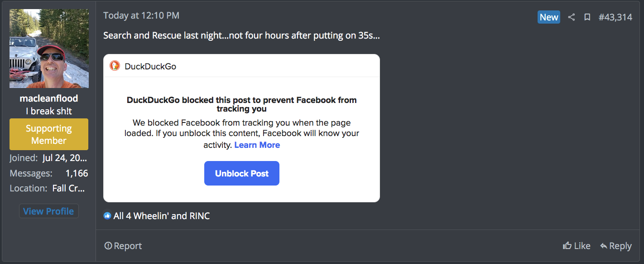Click macleanflood's avatar photo

[x=48, y=48]
